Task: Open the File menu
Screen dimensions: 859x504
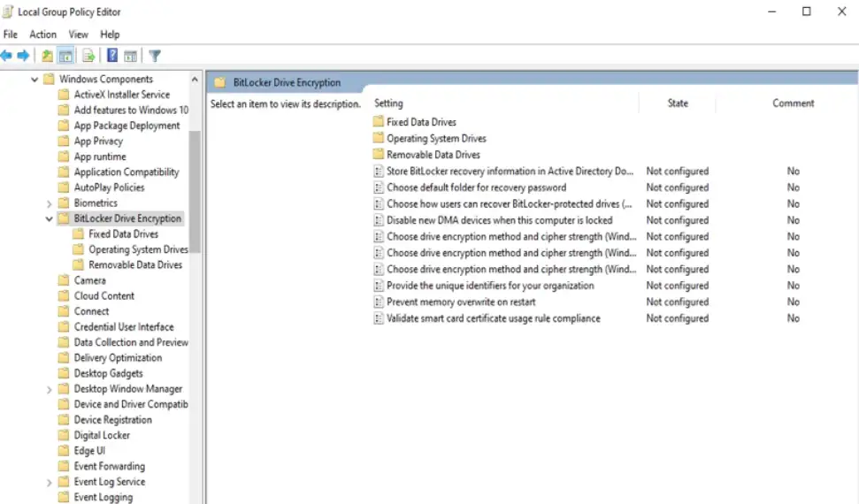Action: click(x=11, y=34)
